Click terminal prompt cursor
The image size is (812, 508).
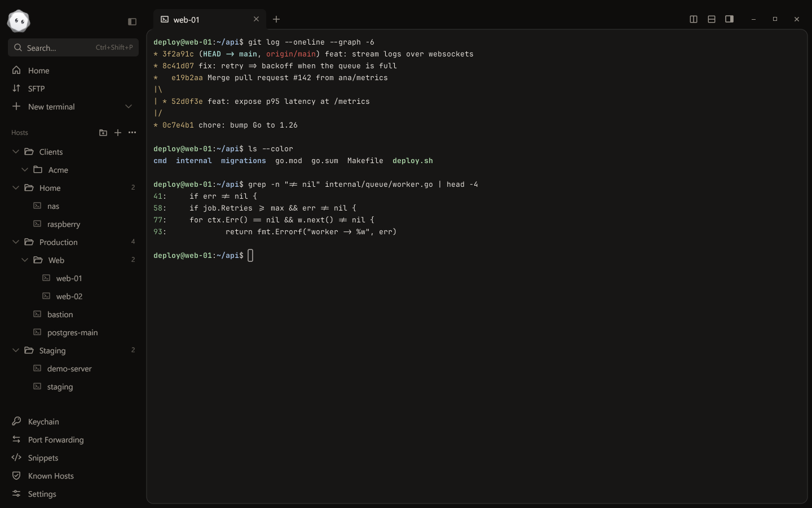point(250,256)
